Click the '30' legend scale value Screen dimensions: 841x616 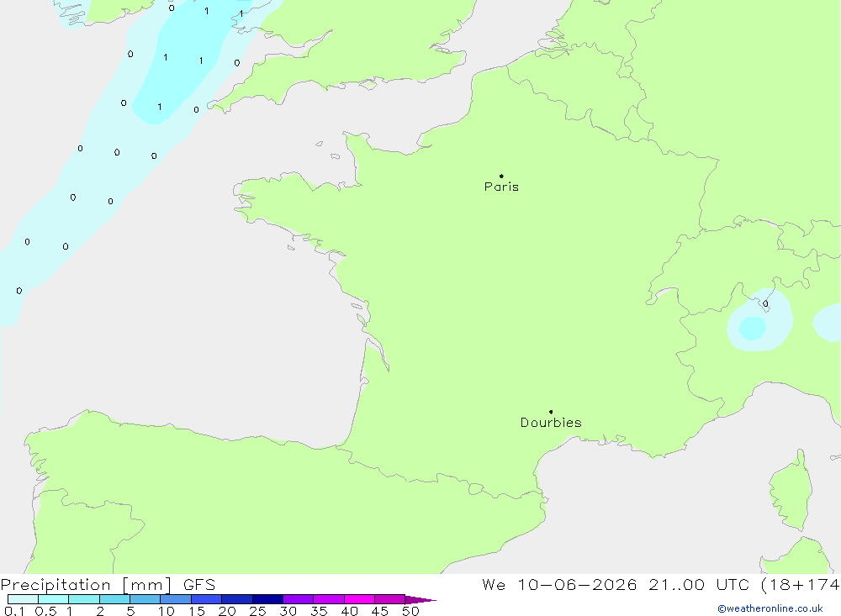[288, 611]
